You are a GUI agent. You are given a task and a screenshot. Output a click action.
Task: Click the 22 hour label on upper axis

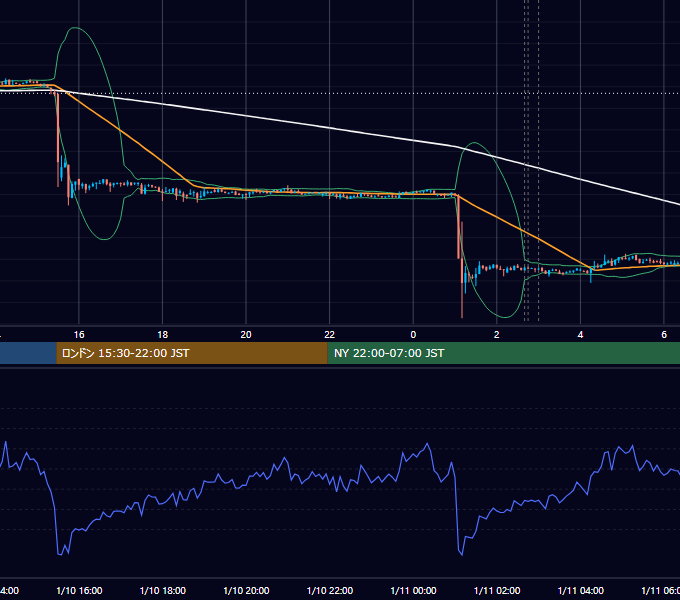[330, 335]
